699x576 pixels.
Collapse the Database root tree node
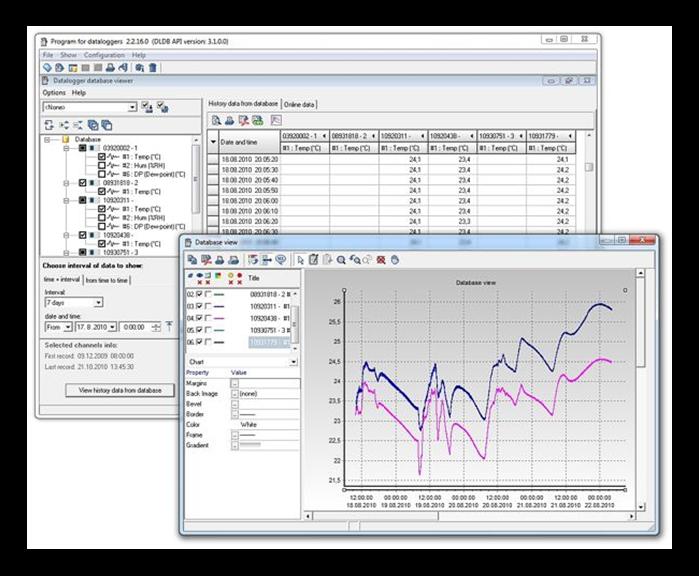(47, 140)
